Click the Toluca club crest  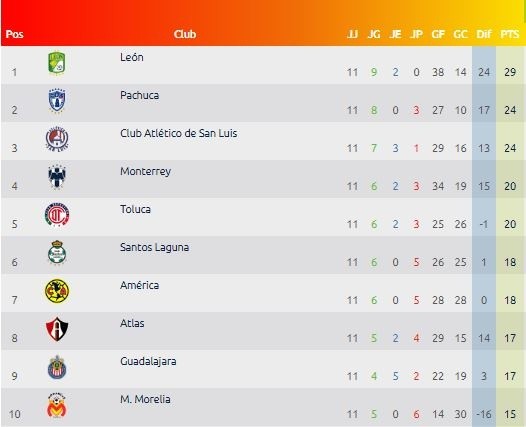click(x=57, y=215)
